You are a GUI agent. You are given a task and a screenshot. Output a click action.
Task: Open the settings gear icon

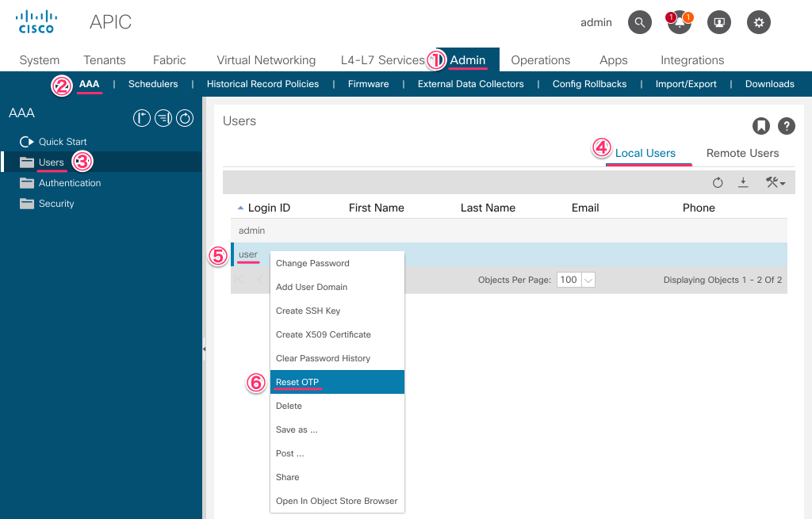759,22
